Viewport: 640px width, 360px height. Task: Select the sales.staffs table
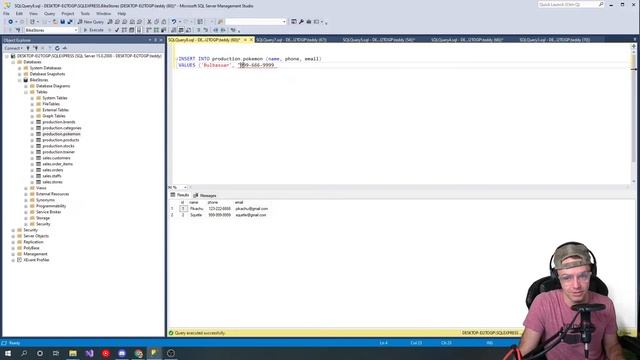click(52, 176)
